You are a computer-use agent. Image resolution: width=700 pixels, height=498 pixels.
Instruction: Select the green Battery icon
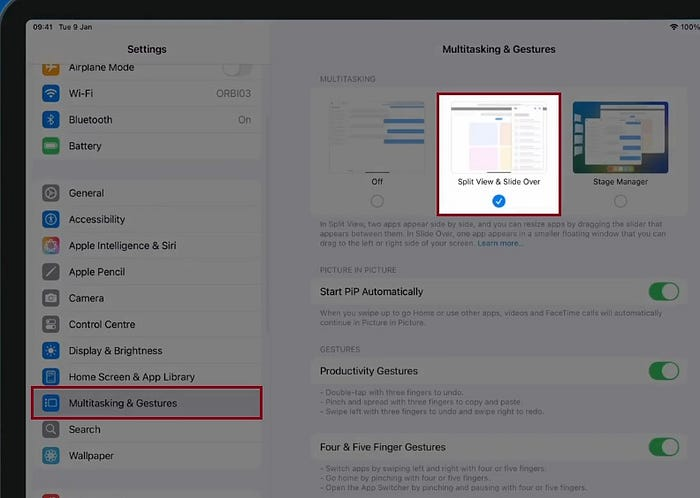[51, 146]
